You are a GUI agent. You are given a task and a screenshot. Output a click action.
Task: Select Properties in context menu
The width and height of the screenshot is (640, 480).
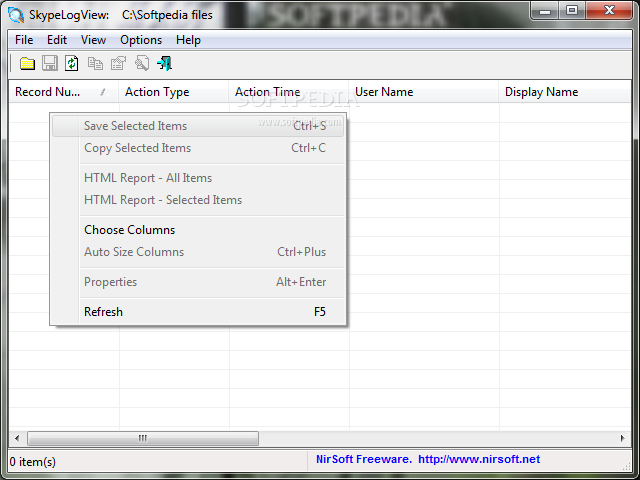198,282
